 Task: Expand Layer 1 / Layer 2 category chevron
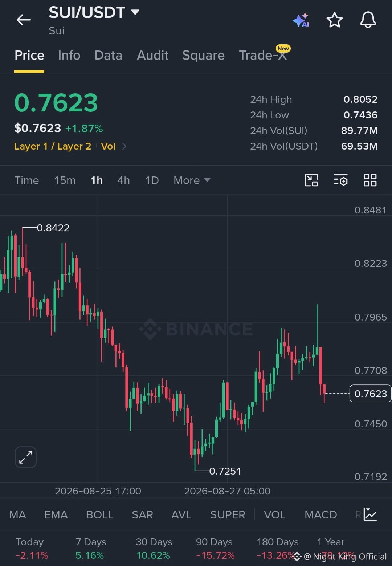pyautogui.click(x=124, y=146)
